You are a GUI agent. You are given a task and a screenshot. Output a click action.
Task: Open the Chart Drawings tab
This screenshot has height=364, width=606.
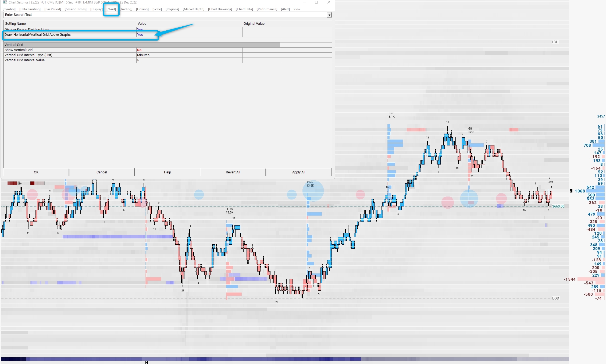220,9
